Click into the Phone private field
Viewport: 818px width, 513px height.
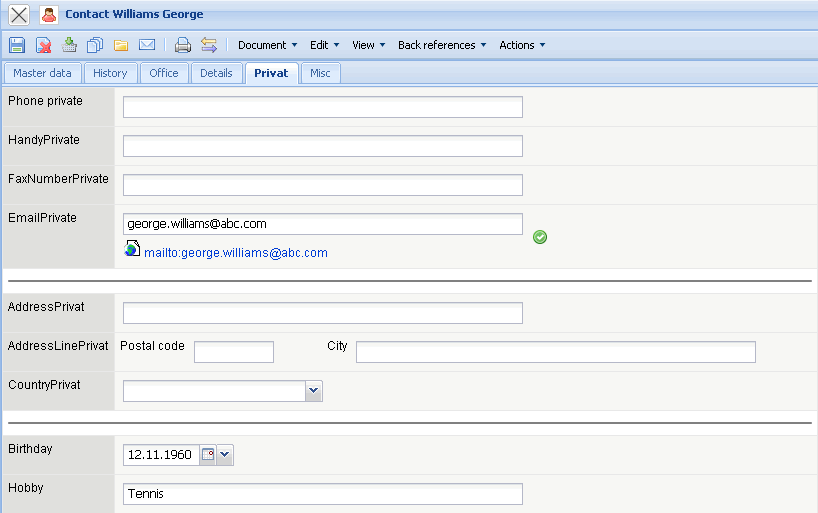click(x=322, y=107)
